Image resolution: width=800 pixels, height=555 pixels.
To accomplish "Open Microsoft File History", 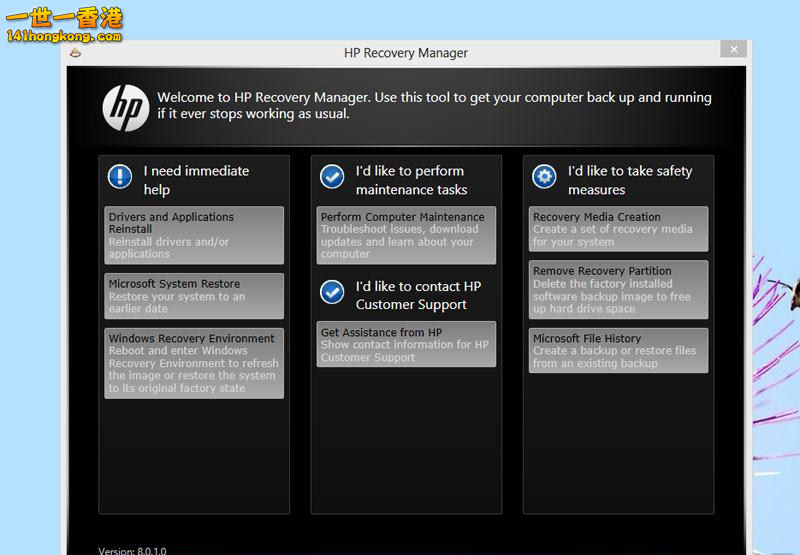I will pyautogui.click(x=618, y=351).
